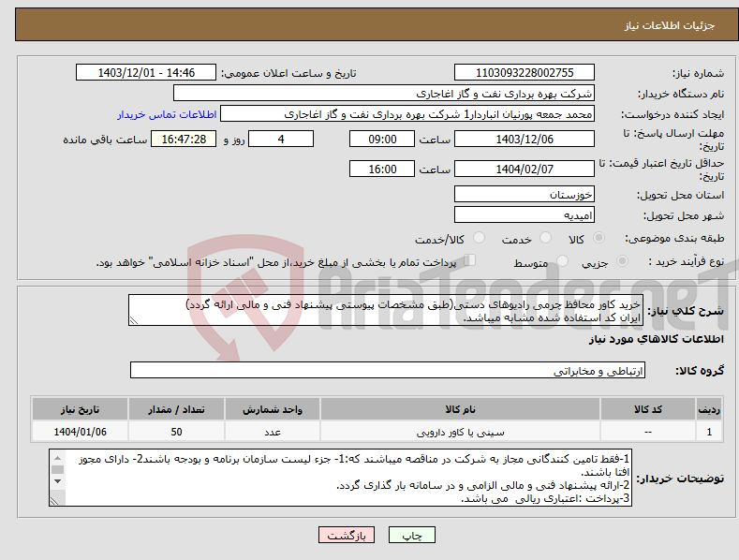Screen dimensions: 739x560
Task: Click the need date cell 1404/01/06
Action: 81,432
